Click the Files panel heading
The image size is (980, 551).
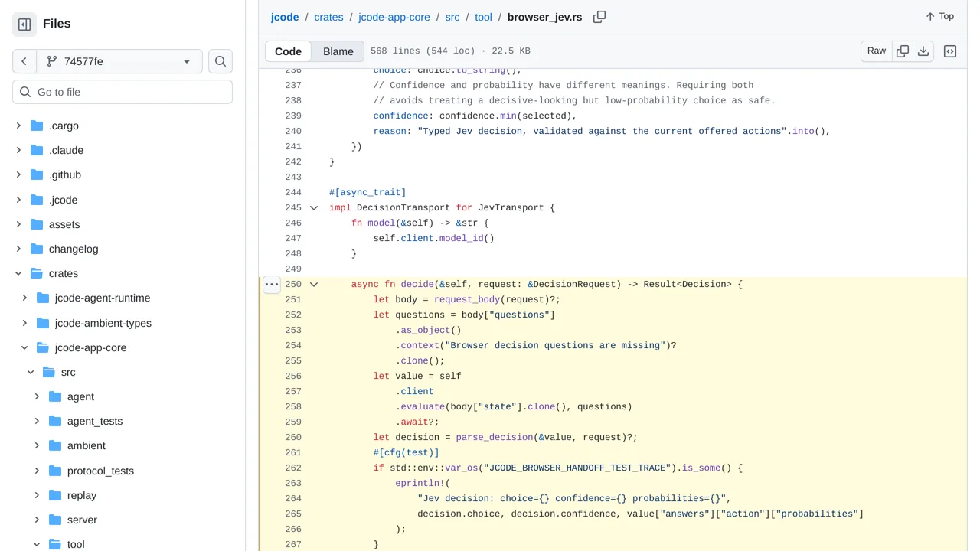[57, 24]
